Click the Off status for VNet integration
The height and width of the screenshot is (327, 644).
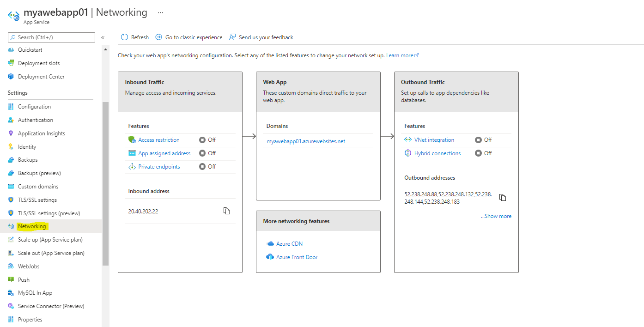click(484, 140)
